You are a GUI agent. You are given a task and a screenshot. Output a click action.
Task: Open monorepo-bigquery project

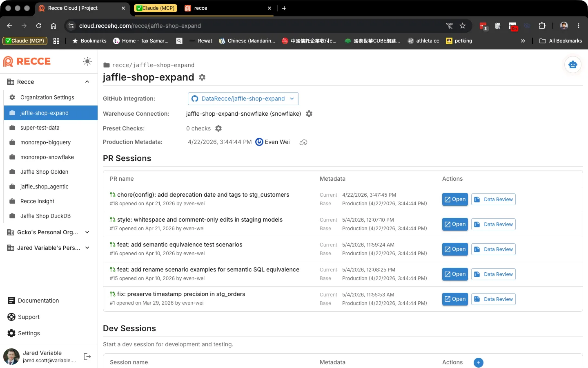[51, 142]
